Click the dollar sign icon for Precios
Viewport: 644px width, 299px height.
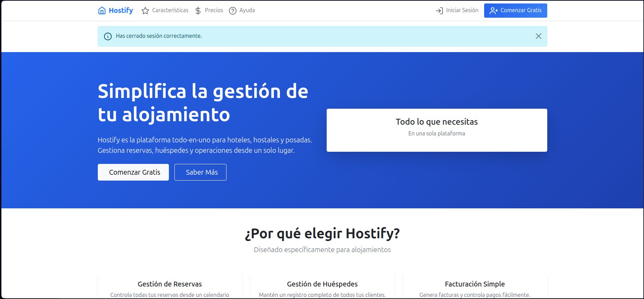coord(198,11)
